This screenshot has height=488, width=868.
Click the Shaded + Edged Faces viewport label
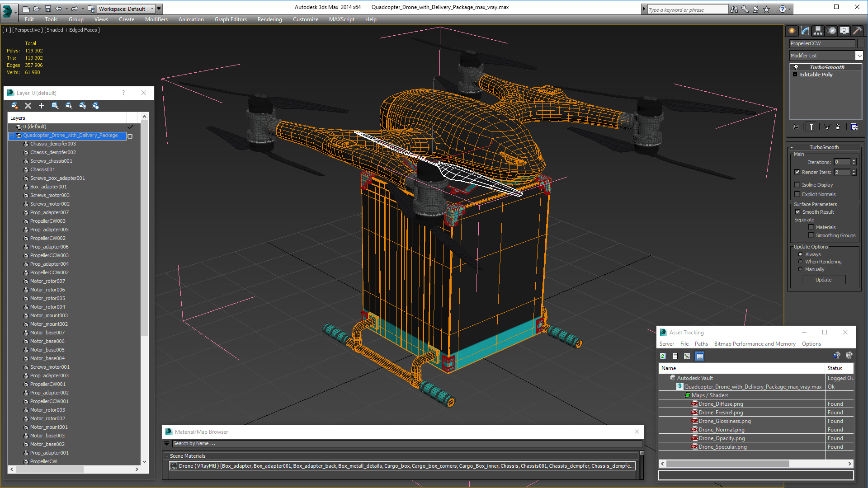pyautogui.click(x=72, y=30)
